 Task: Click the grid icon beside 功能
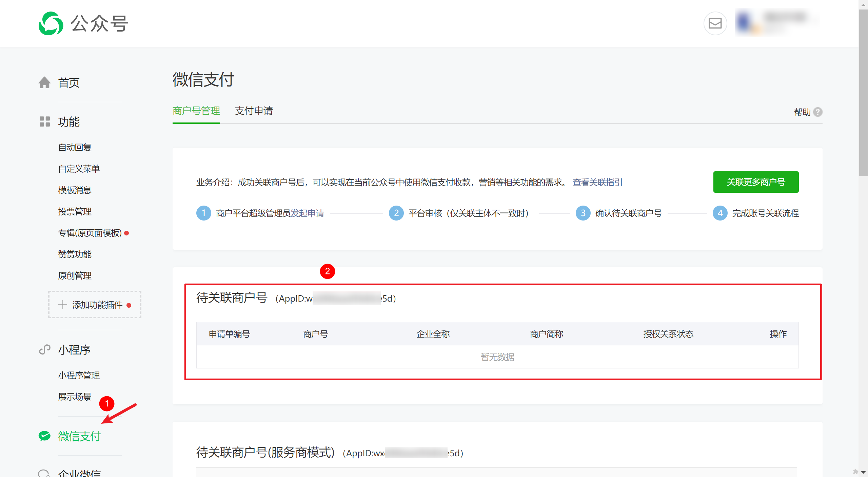tap(44, 121)
